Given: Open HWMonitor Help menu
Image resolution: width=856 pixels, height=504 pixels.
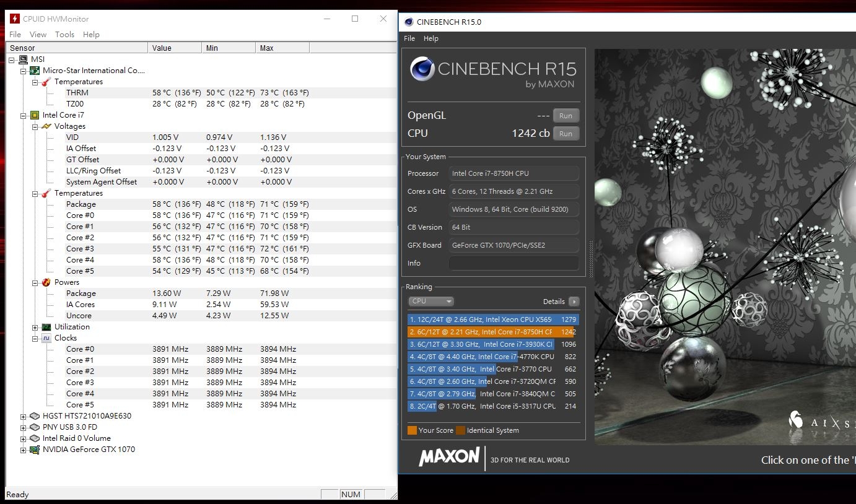Looking at the screenshot, I should (91, 35).
